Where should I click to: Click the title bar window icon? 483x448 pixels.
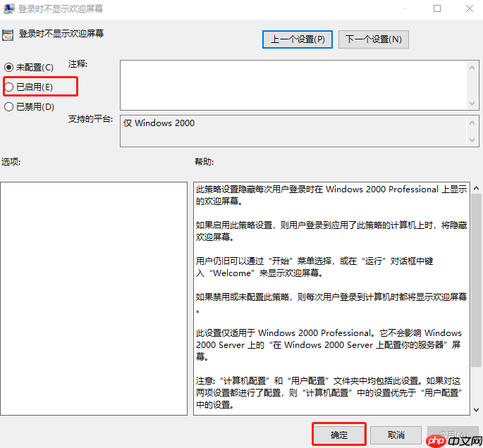(8, 8)
